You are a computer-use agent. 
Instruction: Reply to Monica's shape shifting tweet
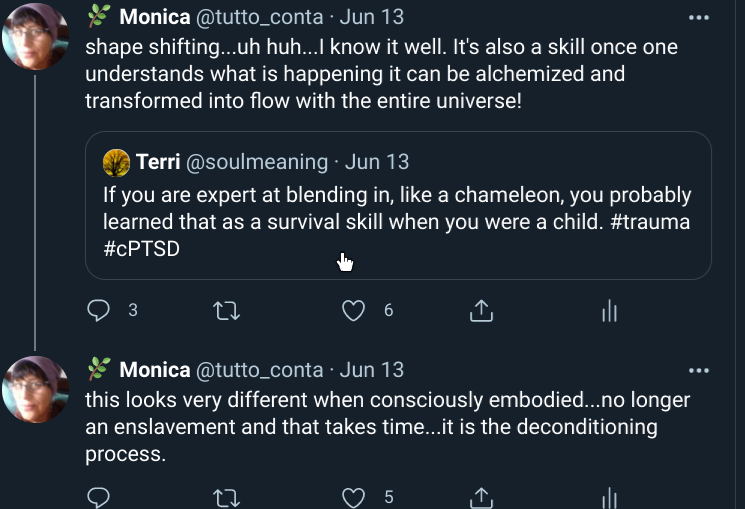point(98,311)
